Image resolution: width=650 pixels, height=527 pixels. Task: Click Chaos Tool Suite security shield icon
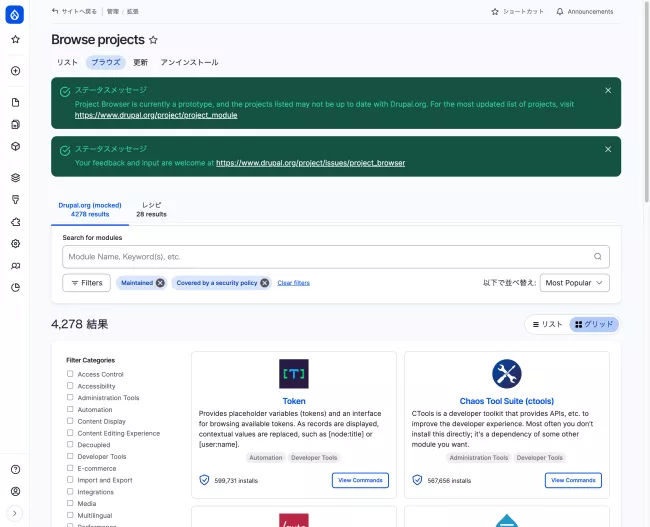(x=417, y=480)
